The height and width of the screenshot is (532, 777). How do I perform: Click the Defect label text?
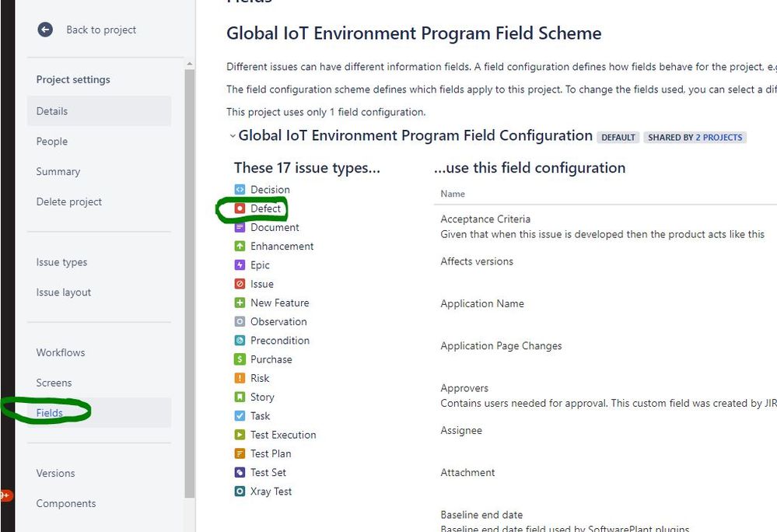[265, 208]
